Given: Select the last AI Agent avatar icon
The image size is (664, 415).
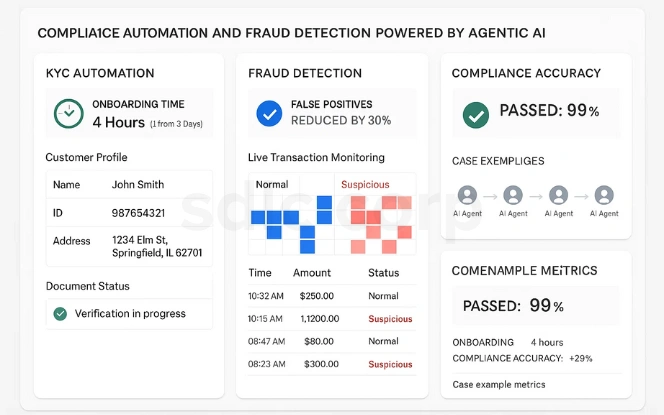Looking at the screenshot, I should 604,195.
